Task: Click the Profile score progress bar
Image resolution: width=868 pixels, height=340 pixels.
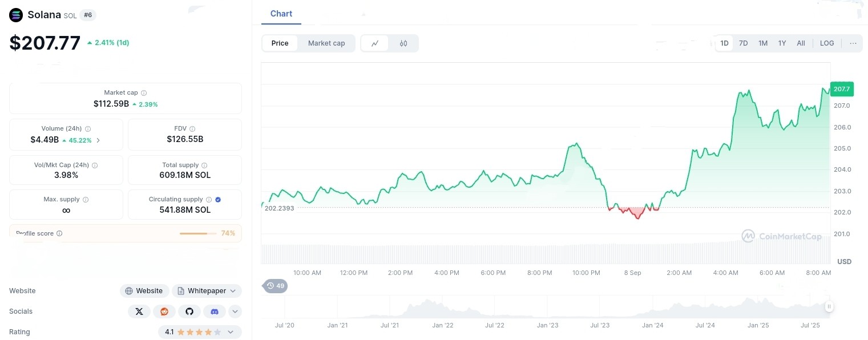Action: point(199,233)
